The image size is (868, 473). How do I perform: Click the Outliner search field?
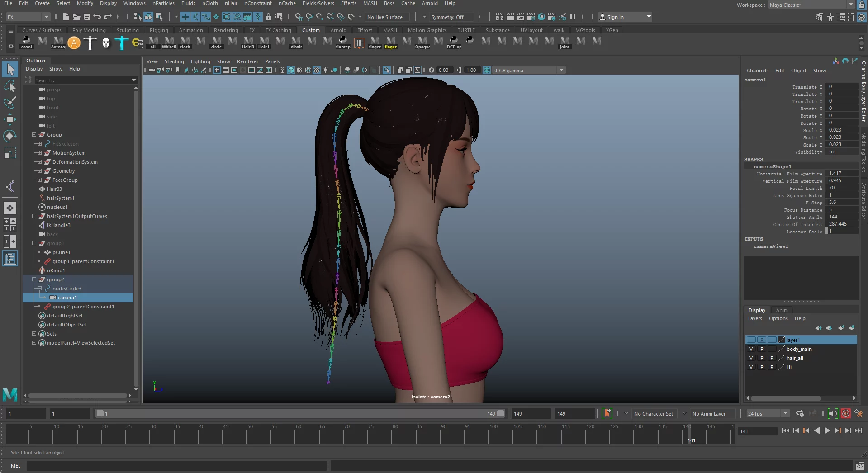click(85, 80)
